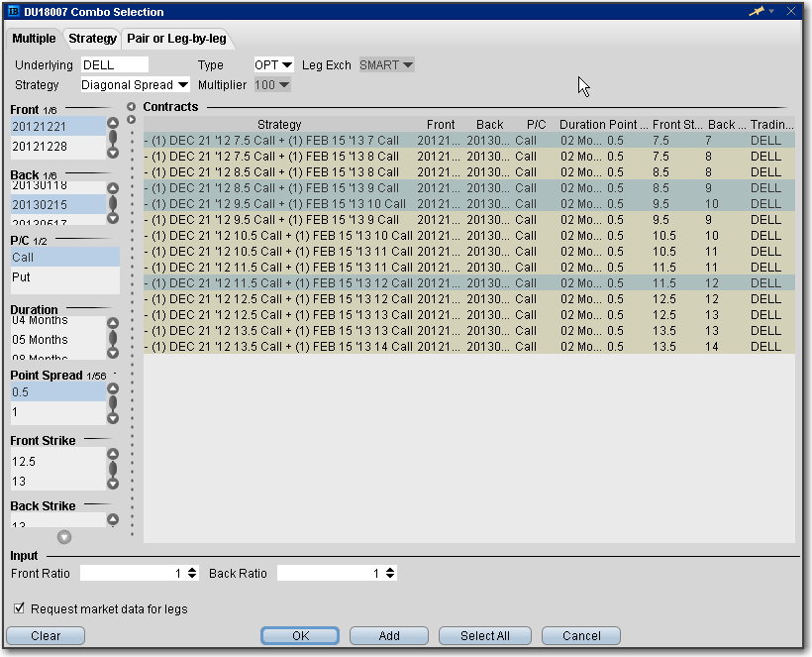Open the Strategy Diagonal Spread dropdown
812x657 pixels.
tap(135, 85)
